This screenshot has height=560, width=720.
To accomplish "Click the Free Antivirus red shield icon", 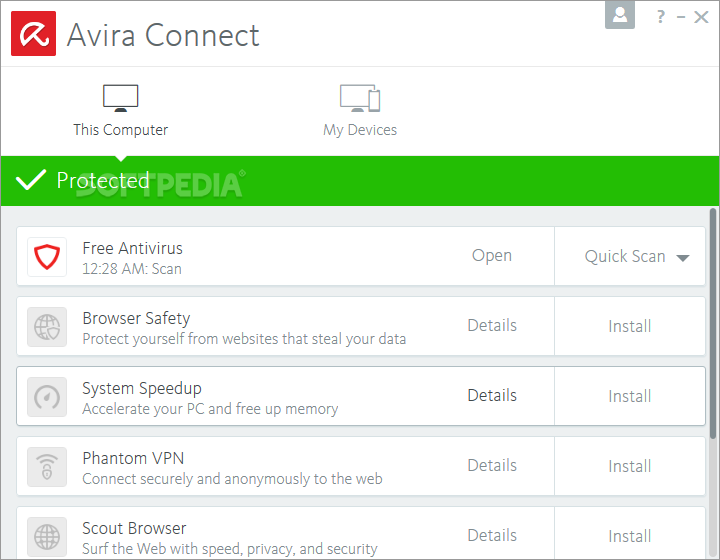I will (47, 257).
